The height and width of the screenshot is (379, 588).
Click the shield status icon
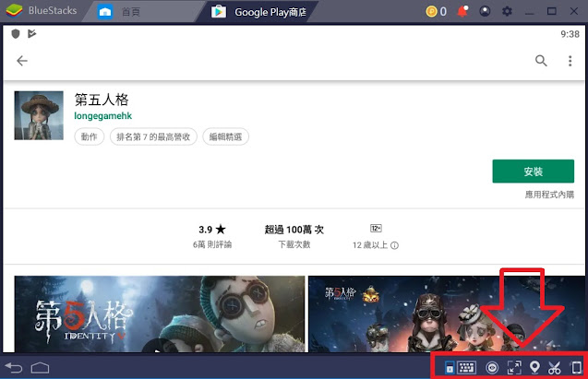point(16,34)
